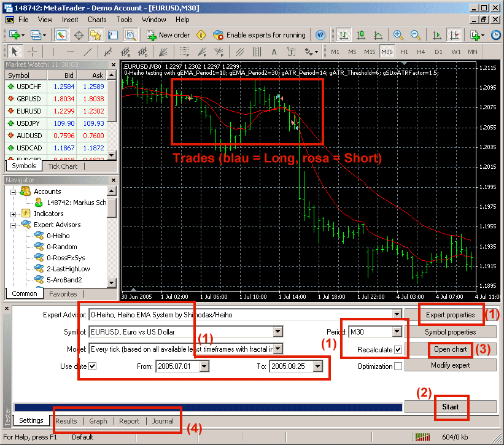Open the Expert Advisor dropdown

[397, 315]
